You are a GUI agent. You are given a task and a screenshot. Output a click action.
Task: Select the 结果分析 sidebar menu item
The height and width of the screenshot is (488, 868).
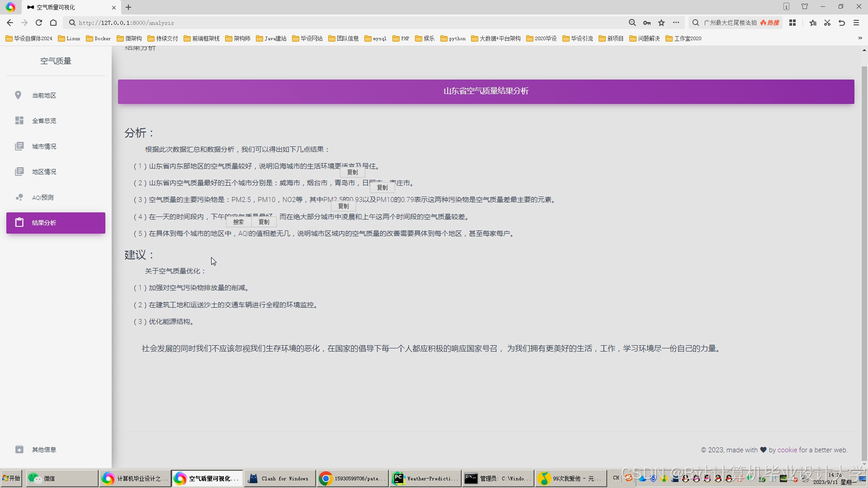pyautogui.click(x=56, y=223)
